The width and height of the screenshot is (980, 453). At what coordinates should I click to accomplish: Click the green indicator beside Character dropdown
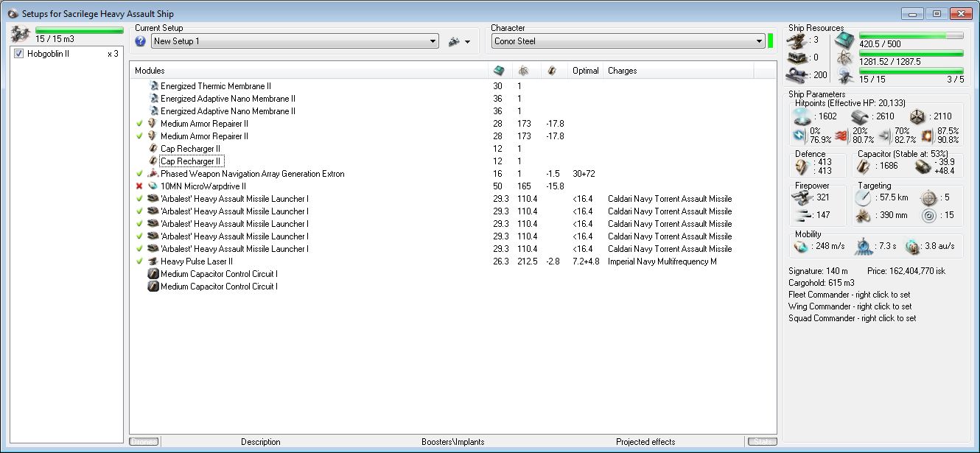(770, 41)
